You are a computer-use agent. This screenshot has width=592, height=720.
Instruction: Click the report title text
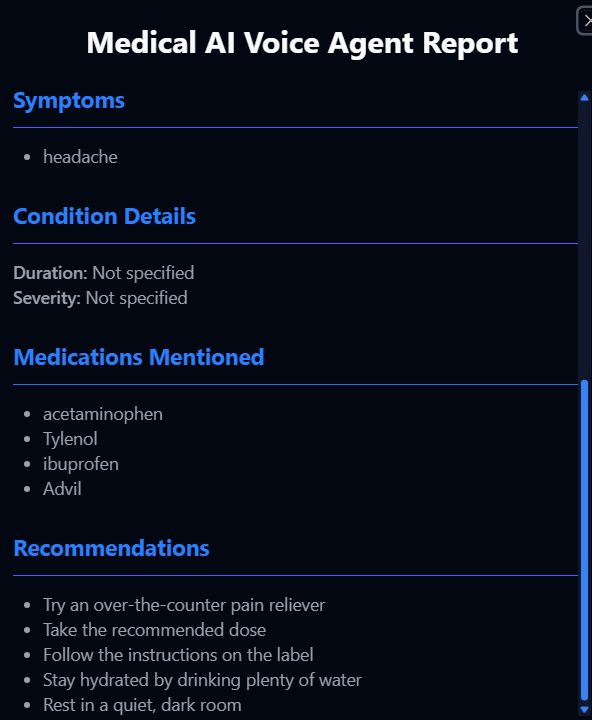[302, 43]
